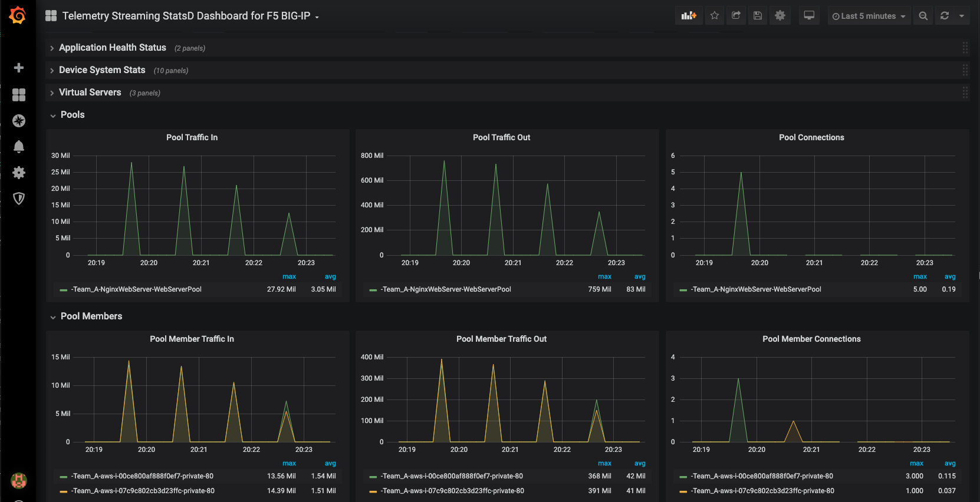Open the dashboard title dropdown
This screenshot has width=980, height=502.
point(190,16)
